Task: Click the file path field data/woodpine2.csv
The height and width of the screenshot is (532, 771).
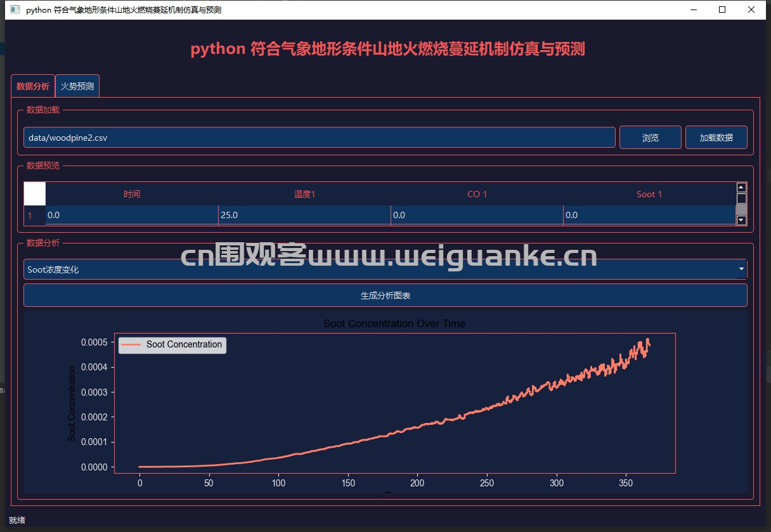Action: coord(319,138)
